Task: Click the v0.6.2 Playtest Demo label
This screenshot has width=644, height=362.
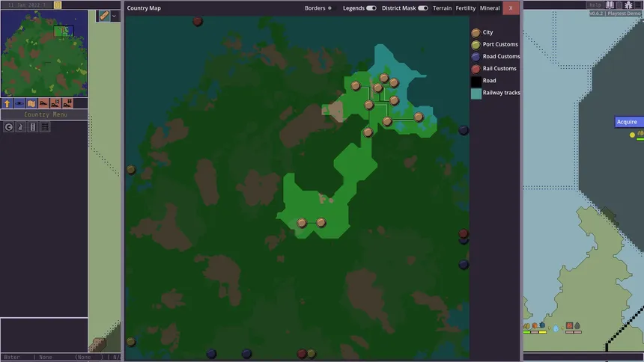Action: click(615, 13)
